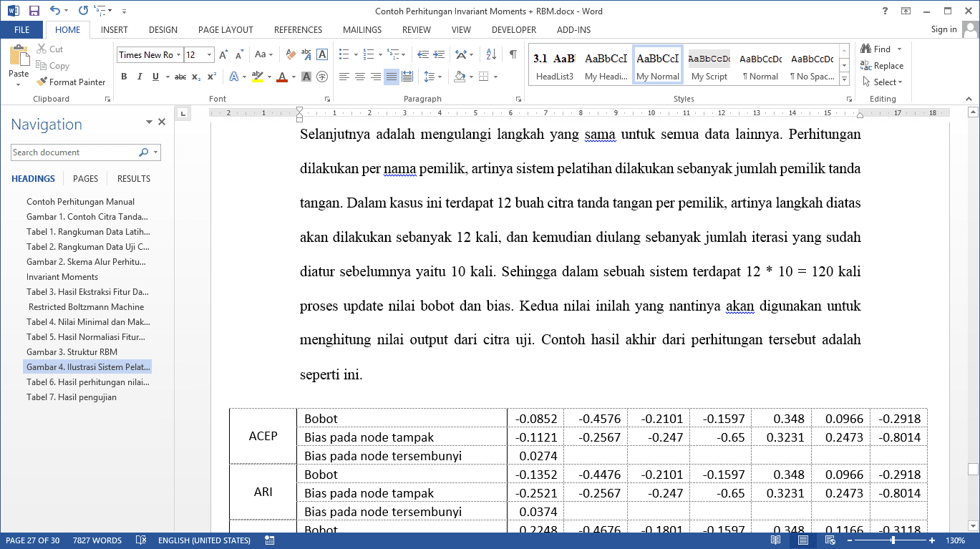
Task: Switch to PAGES tab in Navigation
Action: coord(86,179)
